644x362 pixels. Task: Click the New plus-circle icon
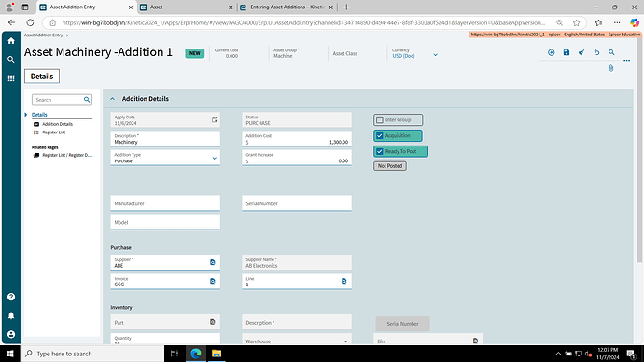(552, 52)
